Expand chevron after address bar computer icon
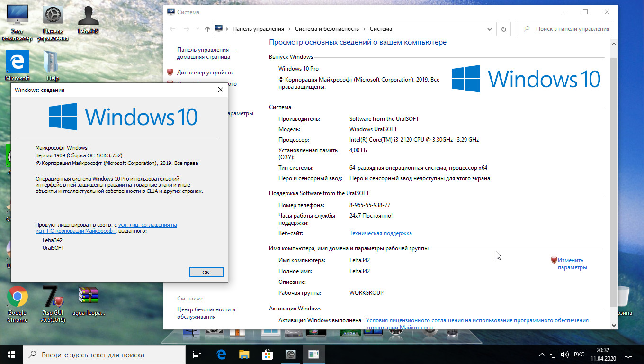Image resolution: width=644 pixels, height=364 pixels. coord(227,29)
